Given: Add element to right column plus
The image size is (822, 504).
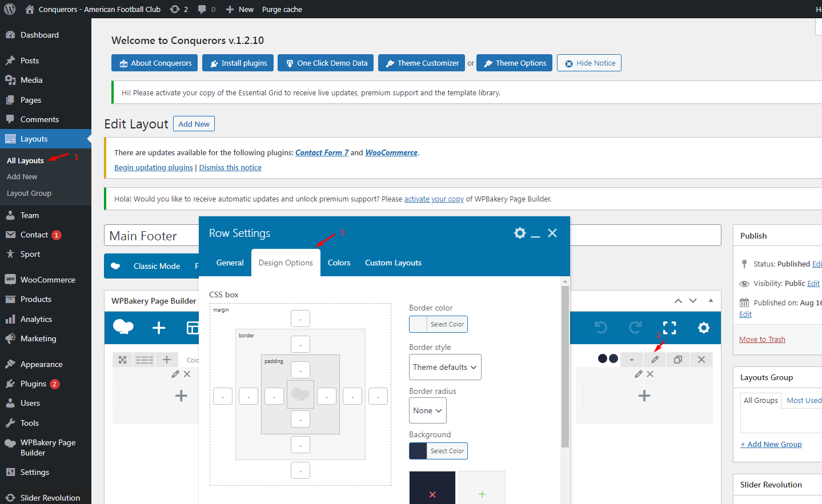Looking at the screenshot, I should [644, 396].
